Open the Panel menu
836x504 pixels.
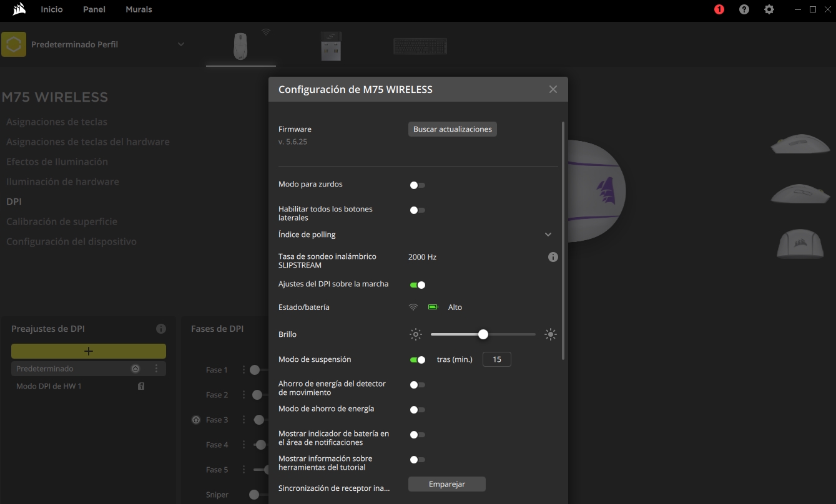click(94, 9)
